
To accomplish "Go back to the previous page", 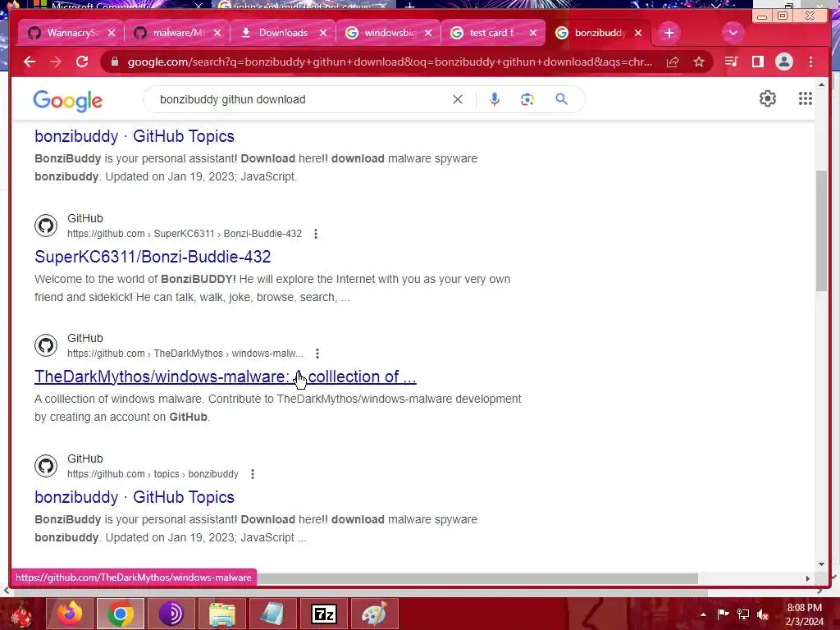I will click(x=30, y=62).
